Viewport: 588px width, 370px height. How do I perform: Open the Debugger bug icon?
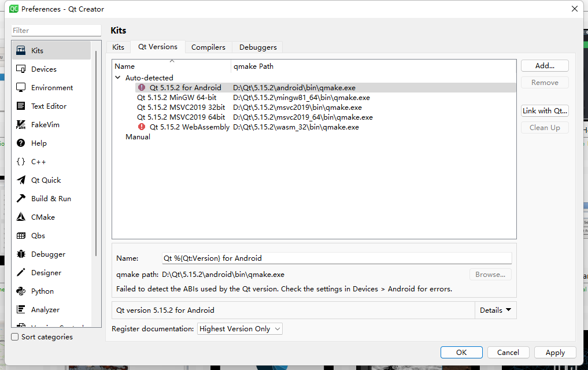tap(21, 254)
